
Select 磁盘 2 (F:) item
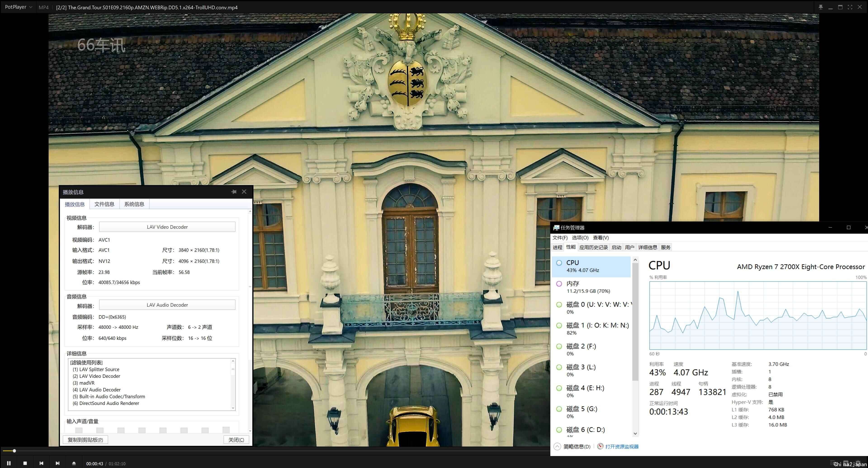coord(591,350)
